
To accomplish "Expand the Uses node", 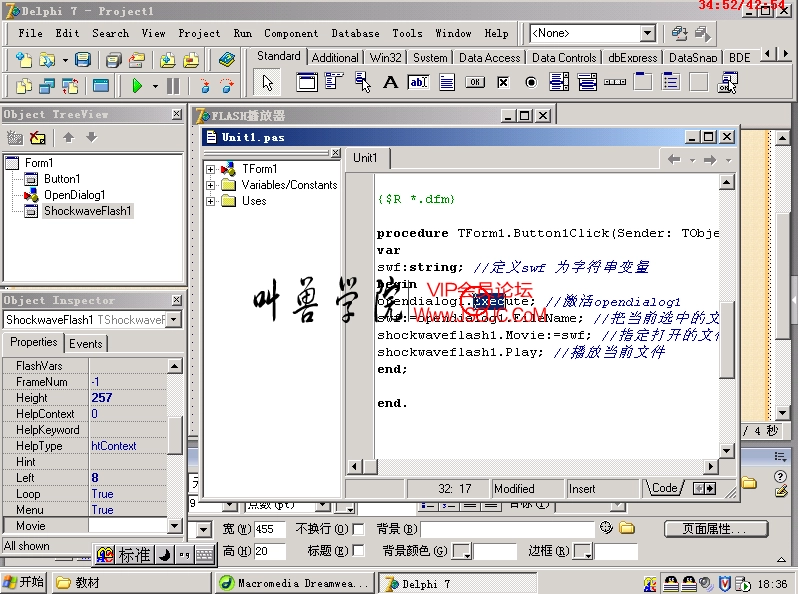I will tap(210, 202).
